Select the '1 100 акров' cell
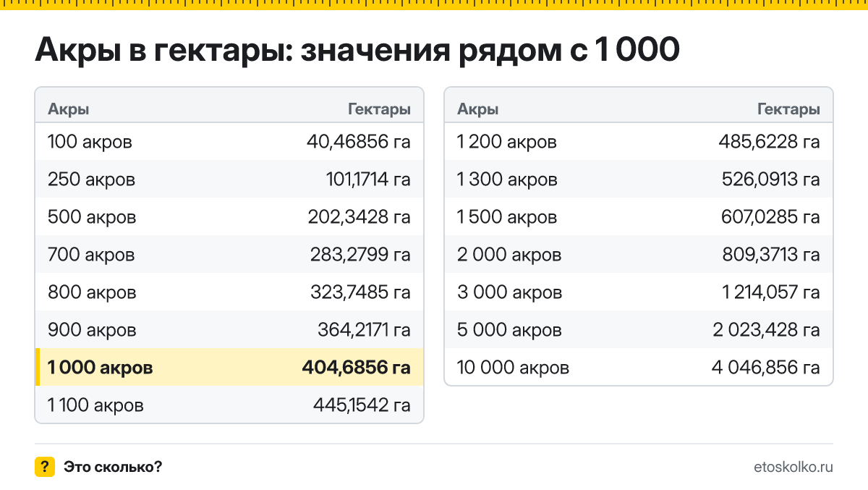The height and width of the screenshot is (490, 868). coord(95,405)
